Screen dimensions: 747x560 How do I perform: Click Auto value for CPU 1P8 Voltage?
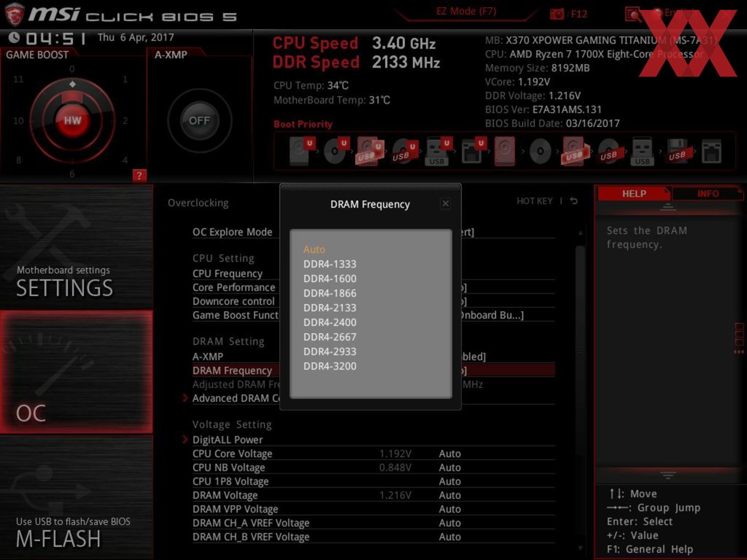[x=450, y=481]
